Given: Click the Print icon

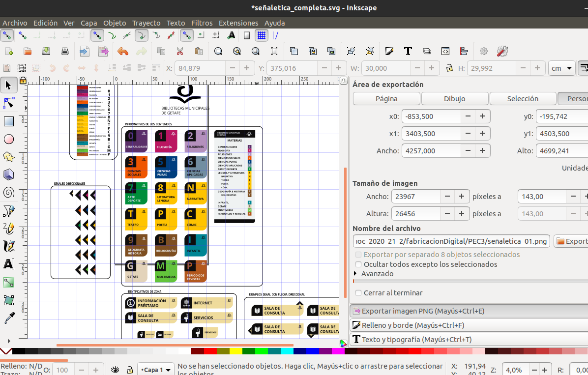Looking at the screenshot, I should coord(65,51).
